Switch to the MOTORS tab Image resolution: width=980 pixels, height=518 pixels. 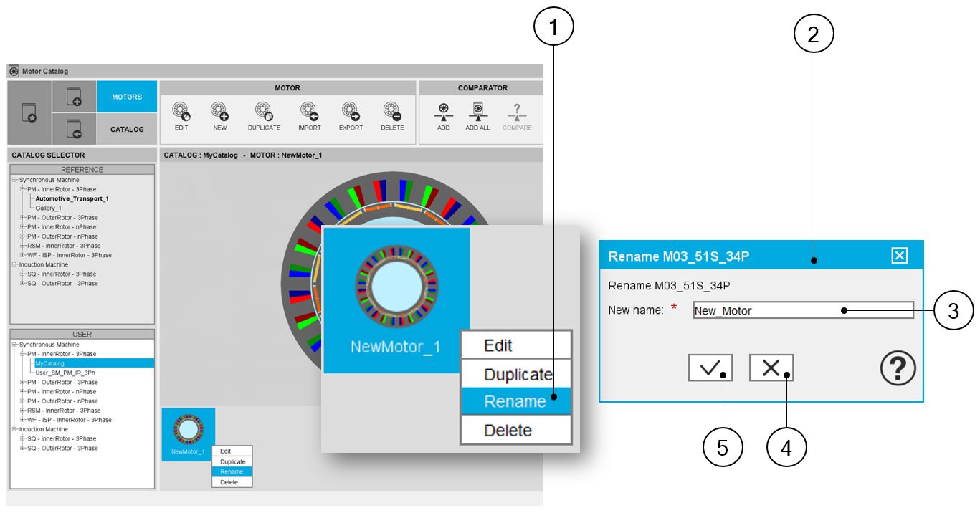(127, 97)
